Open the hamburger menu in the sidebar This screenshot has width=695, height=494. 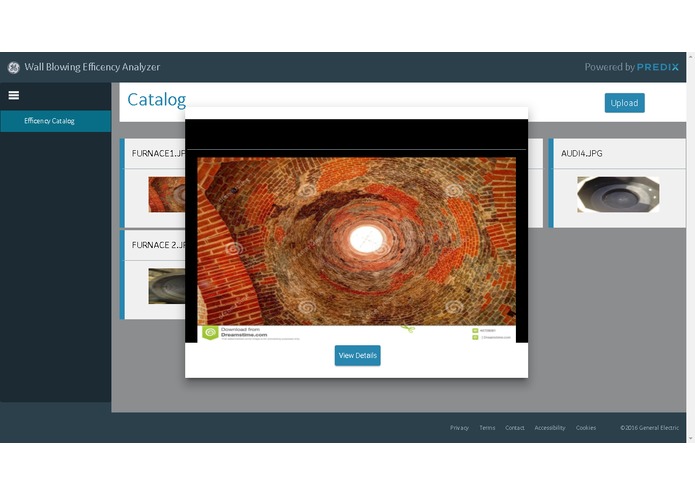tap(14, 95)
